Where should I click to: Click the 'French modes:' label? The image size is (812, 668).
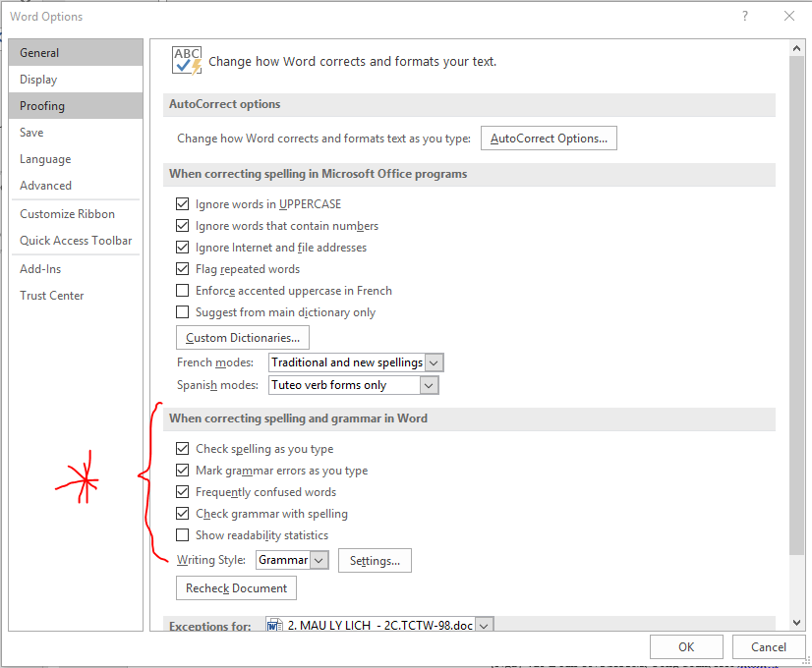[x=215, y=362]
